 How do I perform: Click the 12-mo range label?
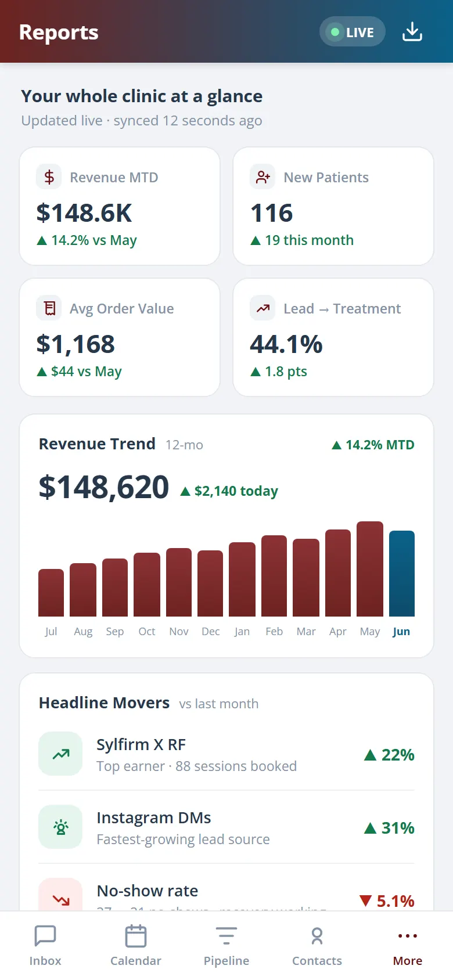coord(184,445)
